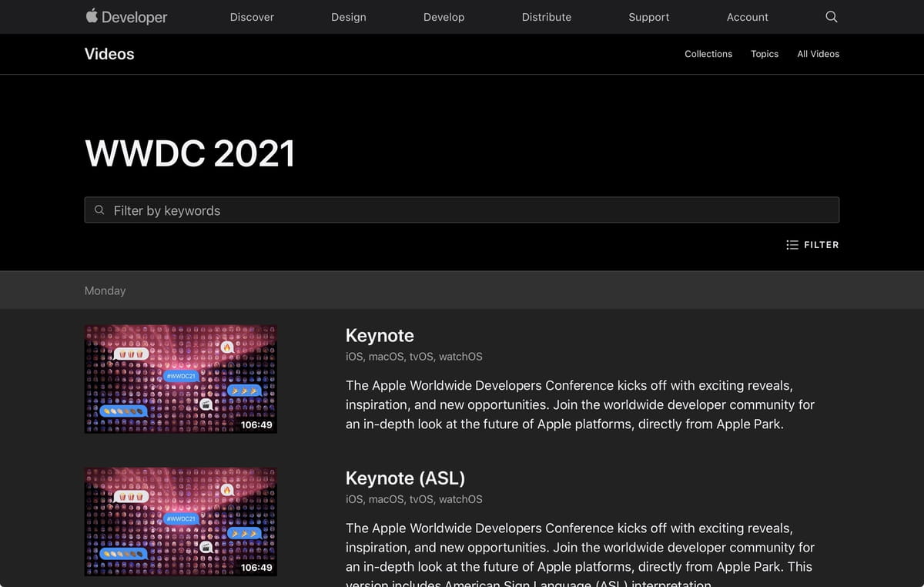Open the Account menu
The width and height of the screenshot is (924, 587).
[x=748, y=17]
